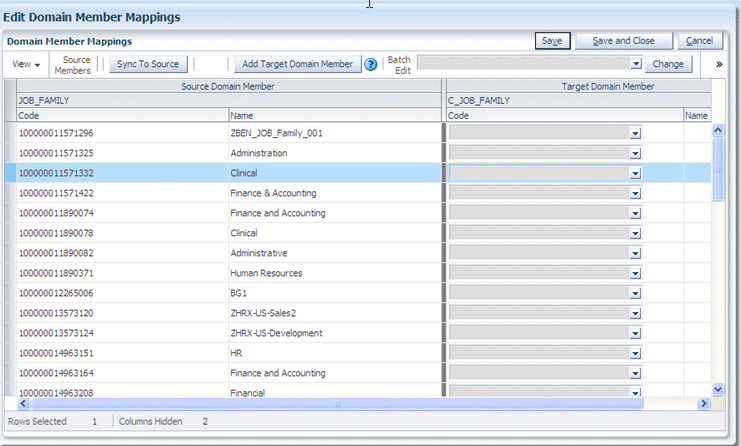This screenshot has height=446, width=741.
Task: Select the ZHRX-US-Development name cell
Action: (x=335, y=333)
